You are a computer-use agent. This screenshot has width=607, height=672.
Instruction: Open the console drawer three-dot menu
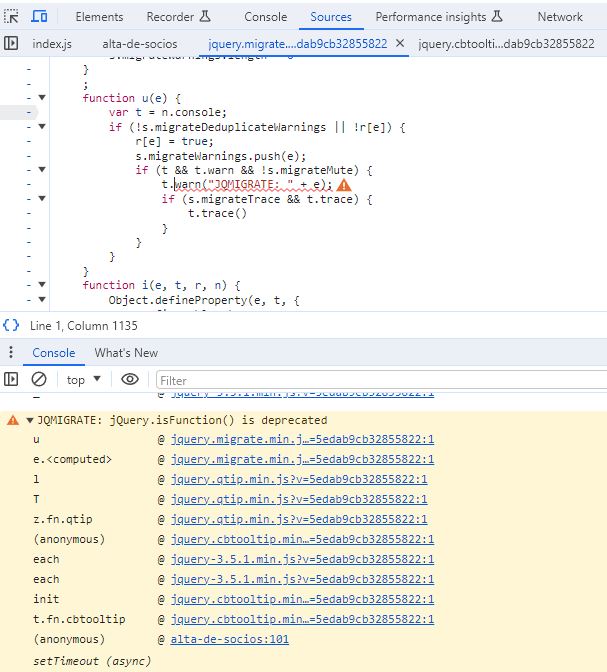coord(11,352)
